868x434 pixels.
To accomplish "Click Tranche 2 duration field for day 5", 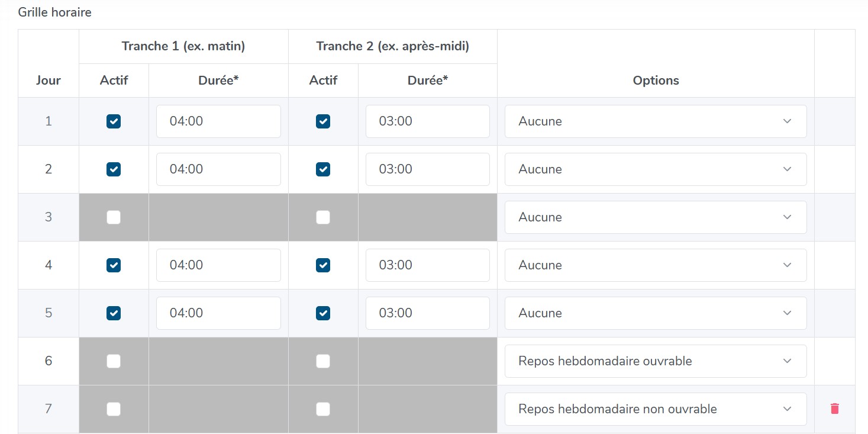I will point(427,313).
